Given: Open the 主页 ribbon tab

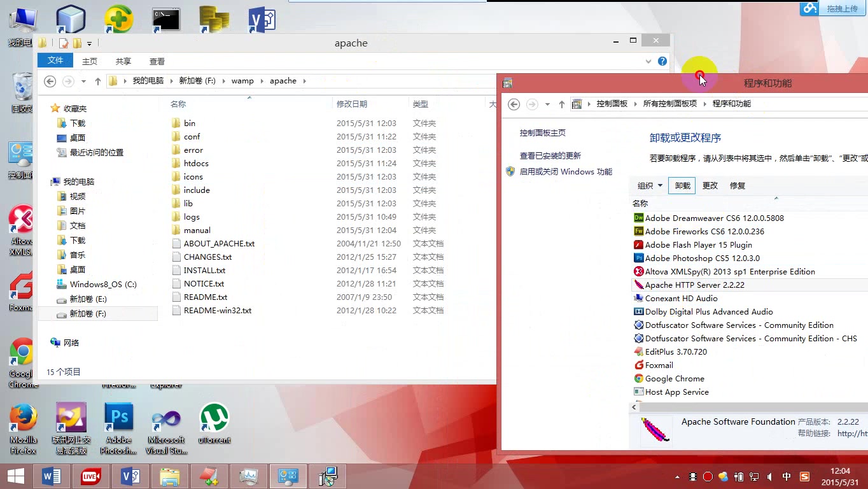Looking at the screenshot, I should pyautogui.click(x=90, y=61).
